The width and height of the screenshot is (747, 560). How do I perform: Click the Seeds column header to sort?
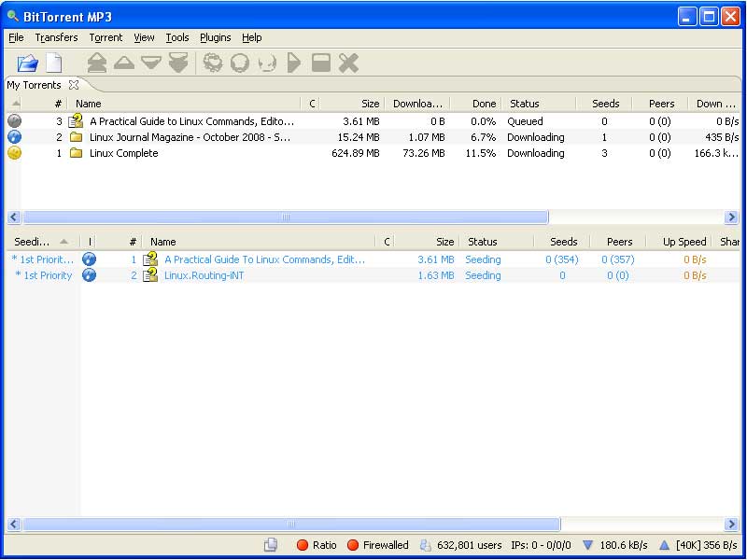(605, 103)
